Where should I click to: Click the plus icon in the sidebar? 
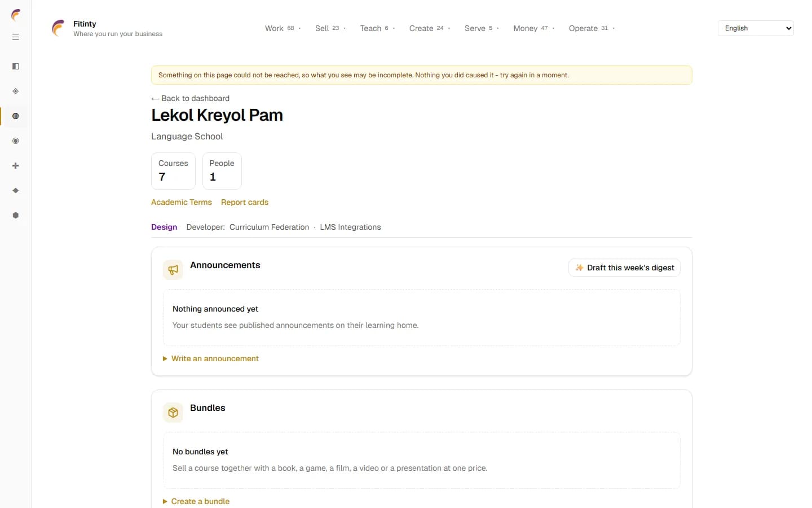click(x=16, y=166)
